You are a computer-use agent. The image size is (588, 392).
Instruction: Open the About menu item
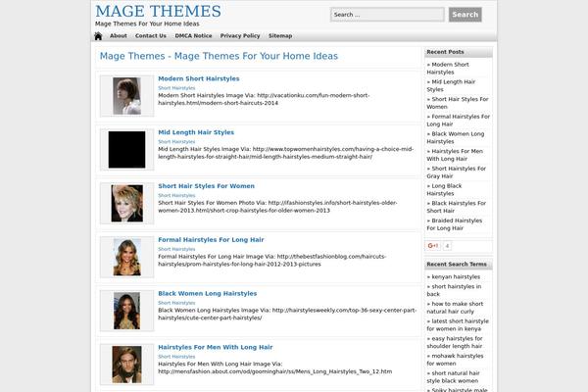(119, 36)
